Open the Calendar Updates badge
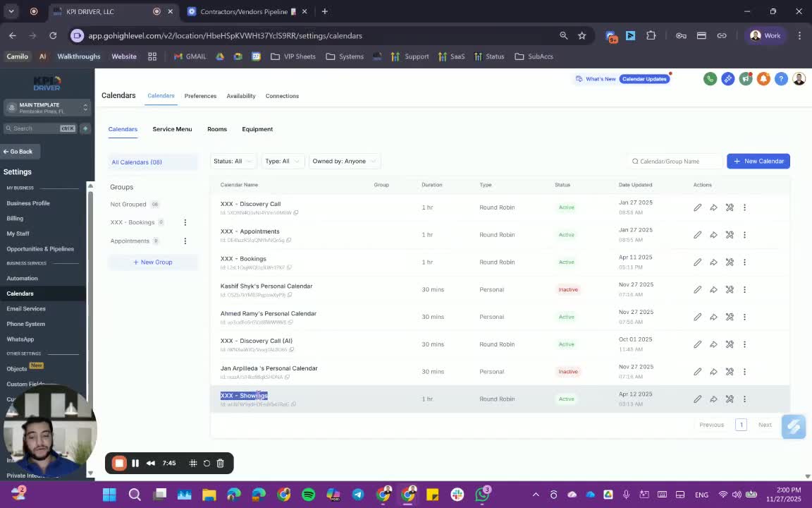The width and height of the screenshot is (812, 508). click(x=644, y=79)
